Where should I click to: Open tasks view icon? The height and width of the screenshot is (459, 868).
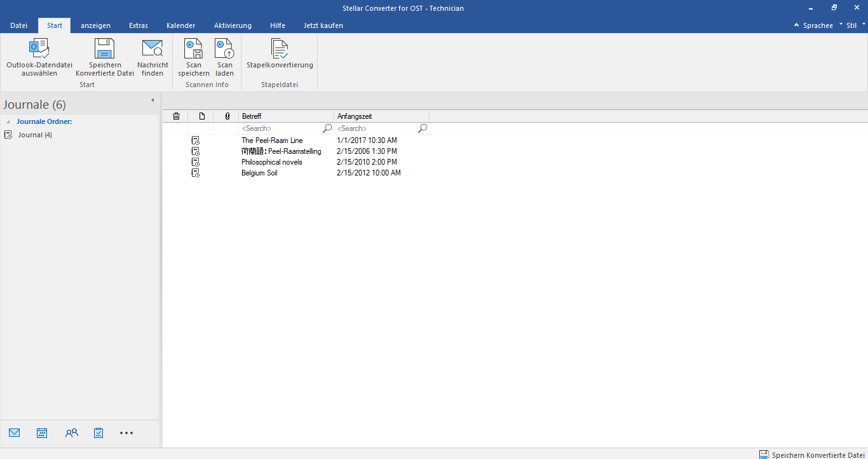(x=98, y=433)
